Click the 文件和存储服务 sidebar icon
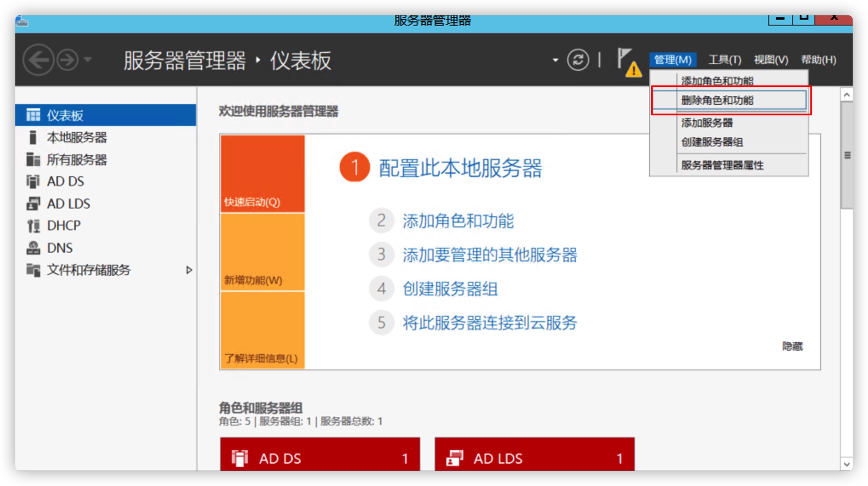Image resolution: width=868 pixels, height=486 pixels. [x=33, y=270]
